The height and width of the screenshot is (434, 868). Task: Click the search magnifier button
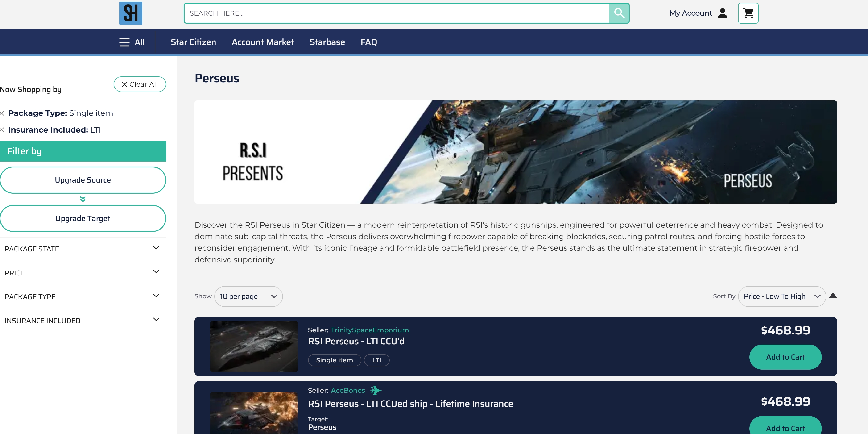(x=619, y=13)
